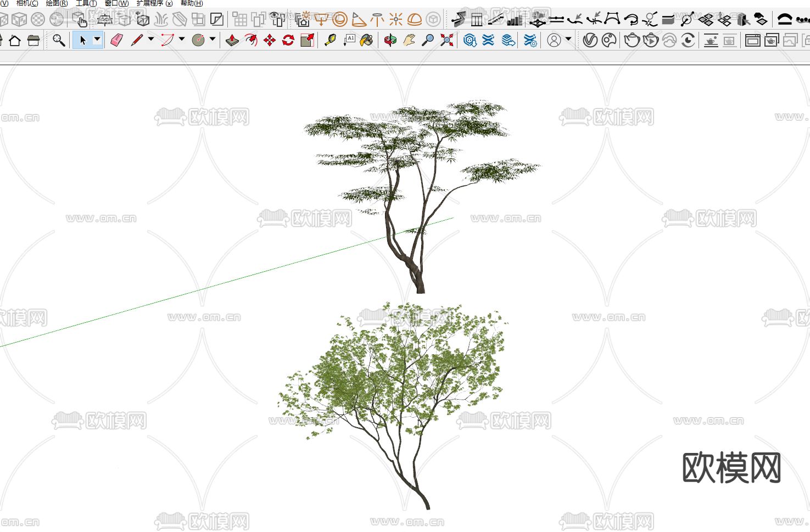The image size is (810, 532).
Task: Open the 窗口(W) window menu
Action: coord(117,3)
